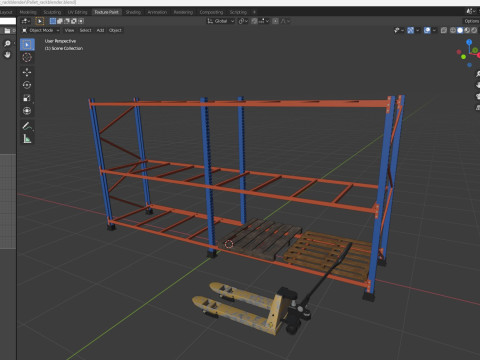Activate the Scale tool
This screenshot has width=480, height=360.
point(27,98)
